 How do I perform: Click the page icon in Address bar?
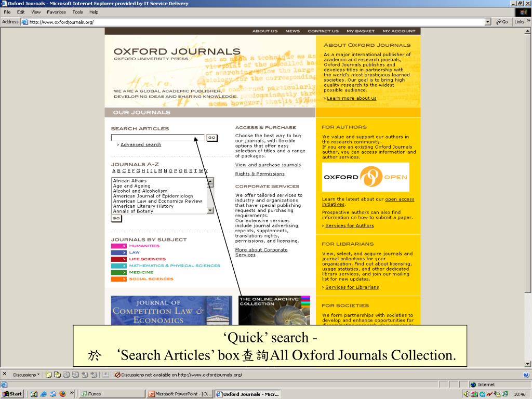(x=25, y=22)
